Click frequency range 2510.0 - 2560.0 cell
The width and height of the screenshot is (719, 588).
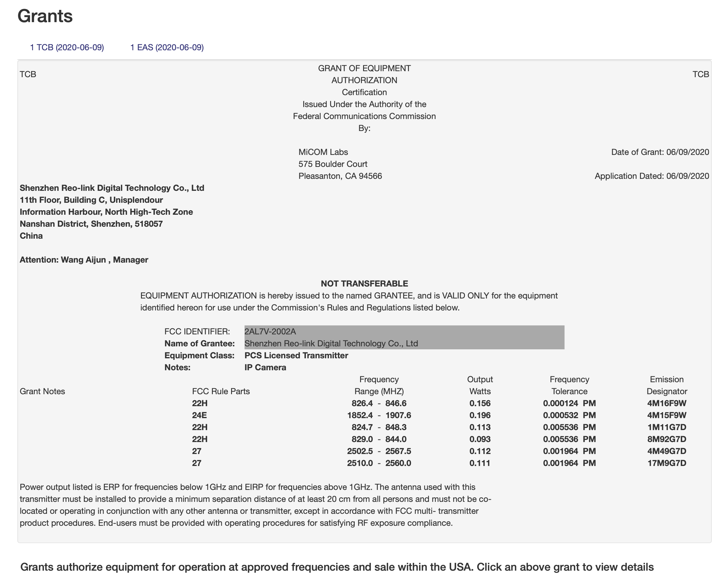(379, 463)
